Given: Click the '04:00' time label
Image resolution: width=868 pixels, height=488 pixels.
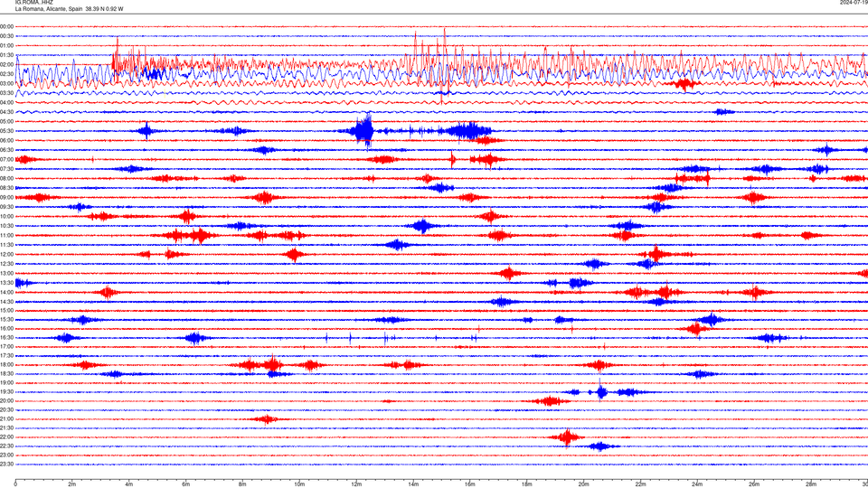Looking at the screenshot, I should click(x=6, y=102).
